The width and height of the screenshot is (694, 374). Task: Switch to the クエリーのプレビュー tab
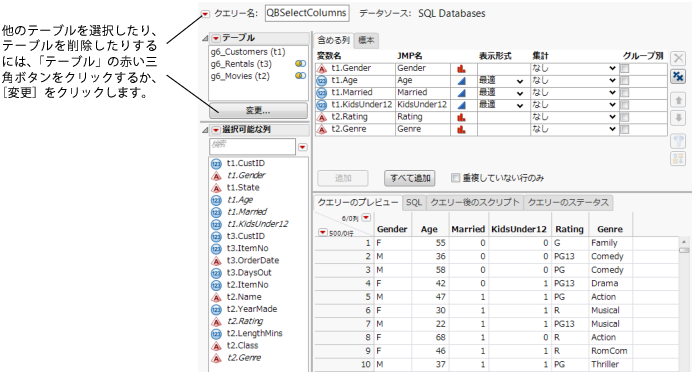358,202
